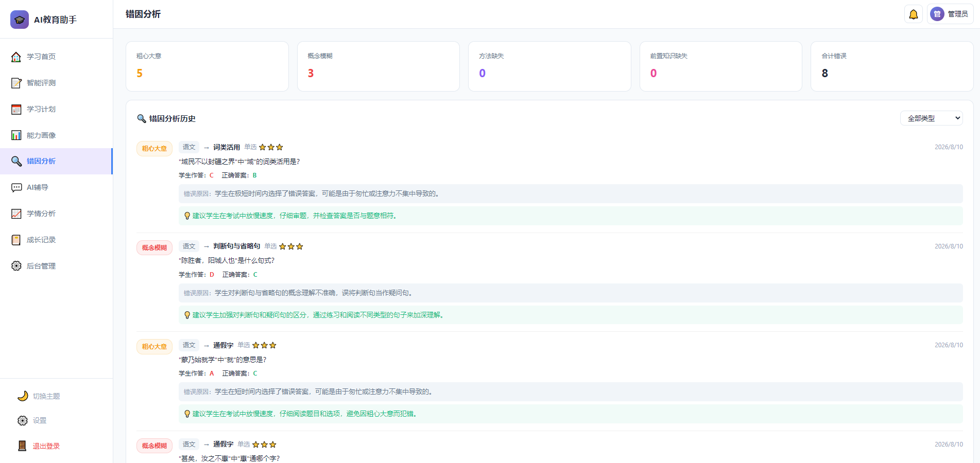Open 后台管理 page
The height and width of the screenshot is (463, 980).
pyautogui.click(x=57, y=266)
